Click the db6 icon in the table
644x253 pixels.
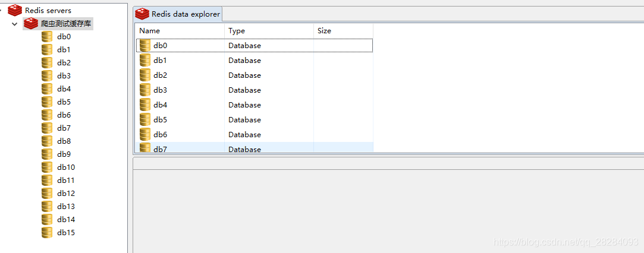(x=145, y=134)
